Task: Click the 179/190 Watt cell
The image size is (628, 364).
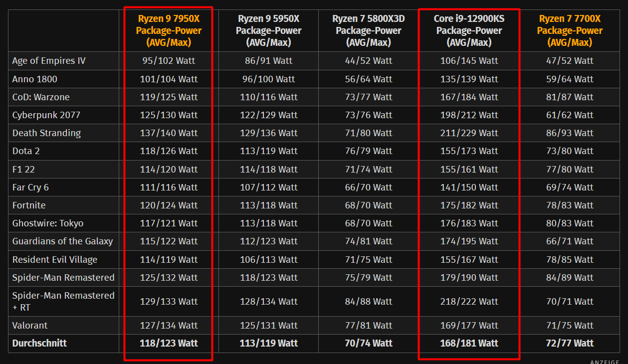Action: [x=469, y=277]
